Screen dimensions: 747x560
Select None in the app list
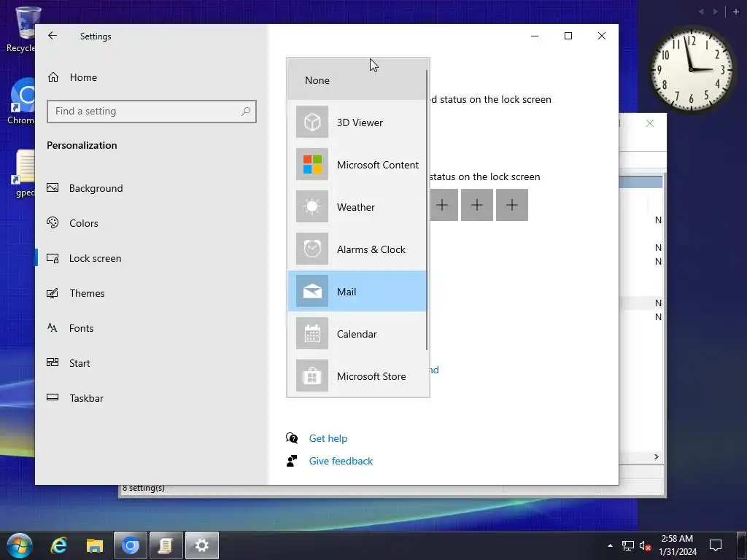click(357, 80)
